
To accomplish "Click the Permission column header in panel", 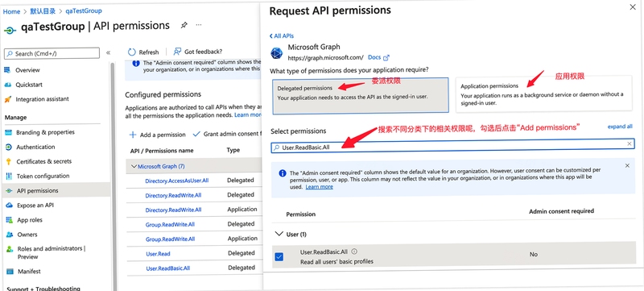I will click(300, 214).
